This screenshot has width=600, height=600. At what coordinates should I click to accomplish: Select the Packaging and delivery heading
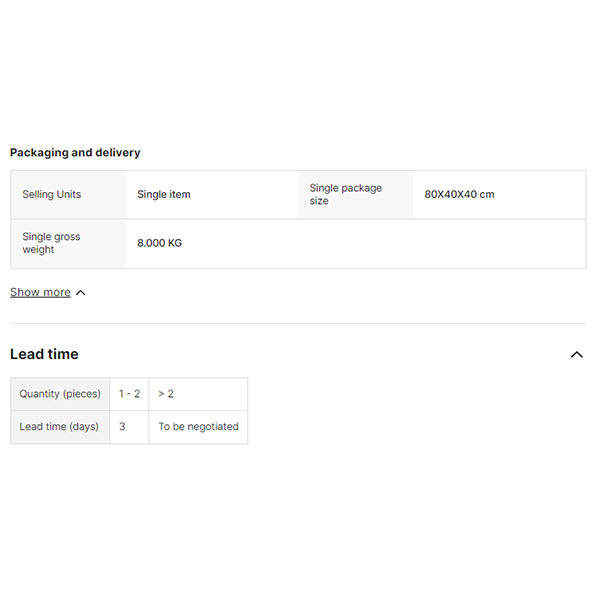click(75, 153)
